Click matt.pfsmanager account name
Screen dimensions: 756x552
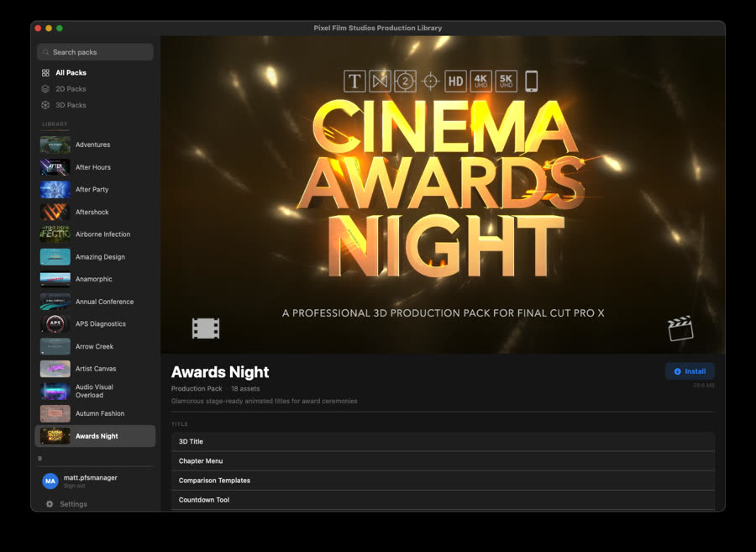pos(91,478)
